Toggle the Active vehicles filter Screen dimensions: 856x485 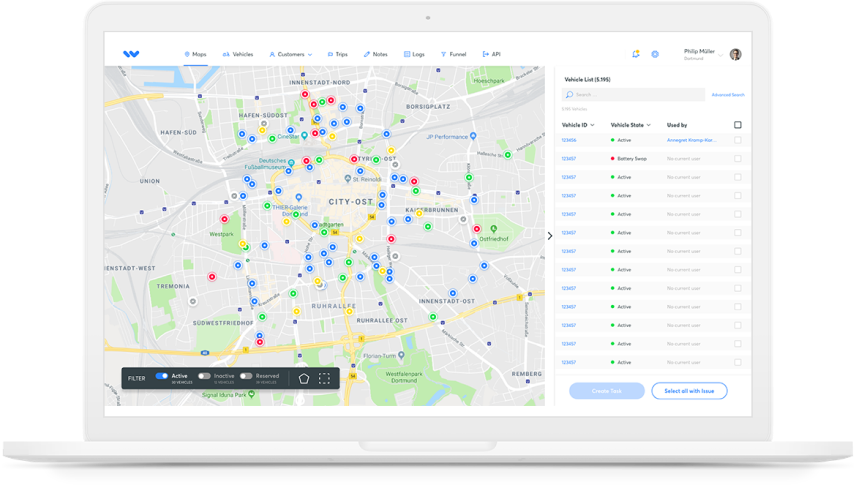(x=162, y=377)
